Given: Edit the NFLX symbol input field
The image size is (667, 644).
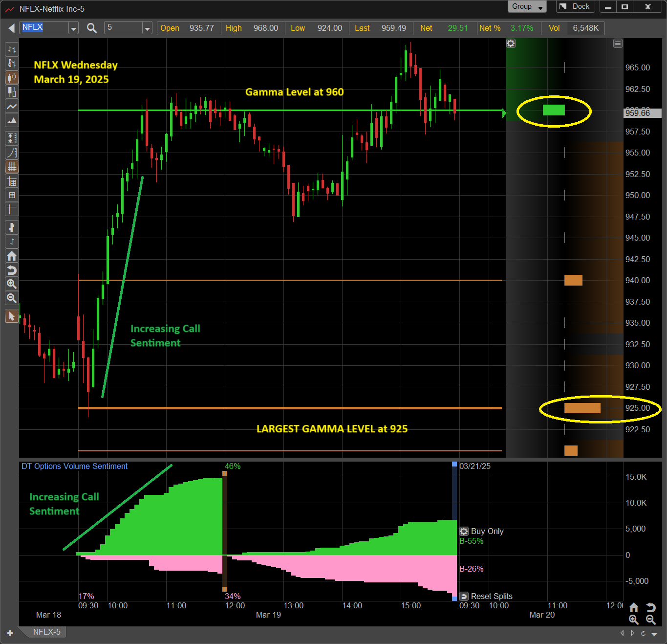Looking at the screenshot, I should click(44, 28).
